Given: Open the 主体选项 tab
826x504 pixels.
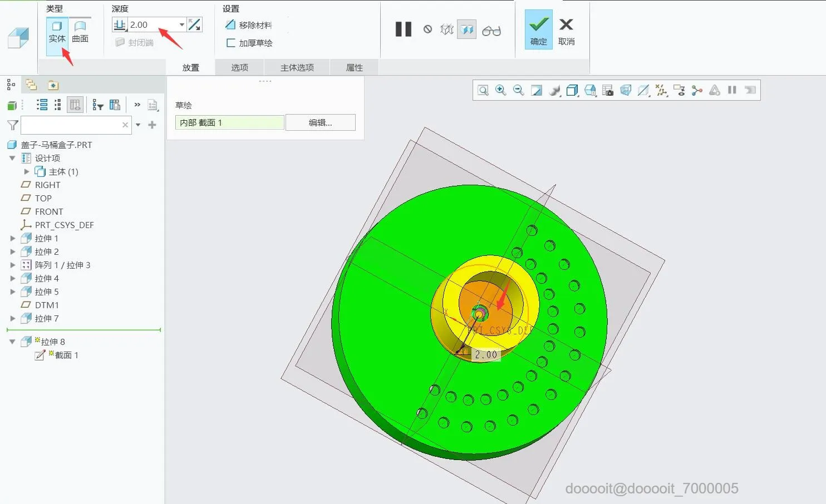Looking at the screenshot, I should click(x=297, y=67).
